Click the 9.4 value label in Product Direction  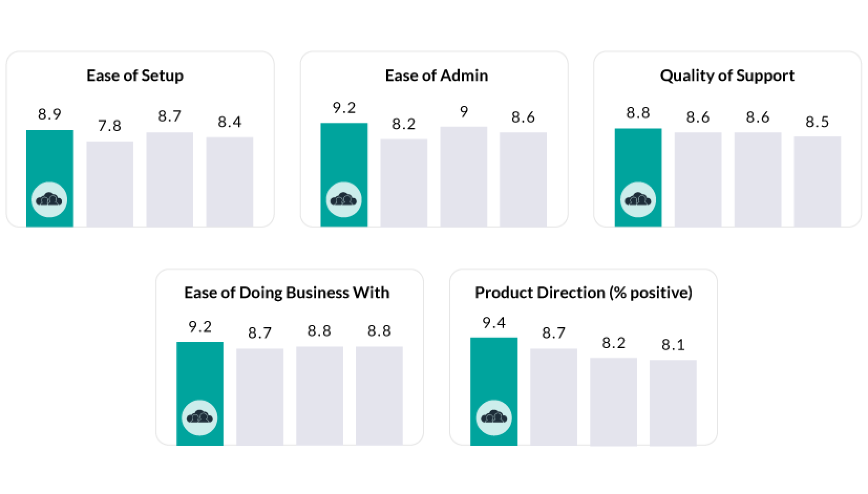tap(494, 323)
